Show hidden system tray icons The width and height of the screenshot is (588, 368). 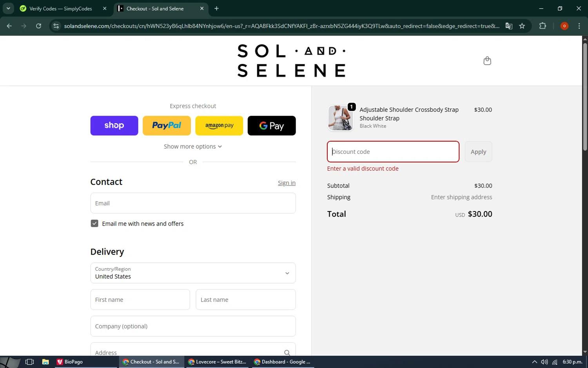tap(534, 362)
